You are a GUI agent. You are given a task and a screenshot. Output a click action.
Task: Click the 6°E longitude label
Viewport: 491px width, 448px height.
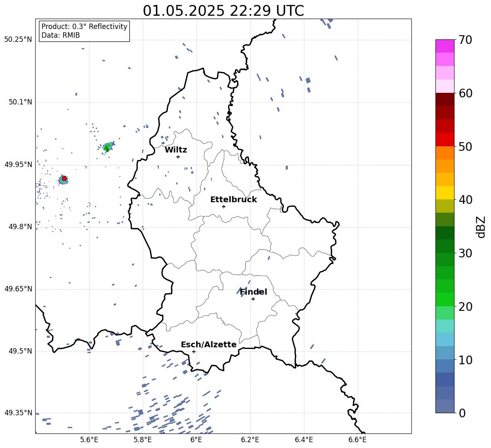tap(196, 440)
